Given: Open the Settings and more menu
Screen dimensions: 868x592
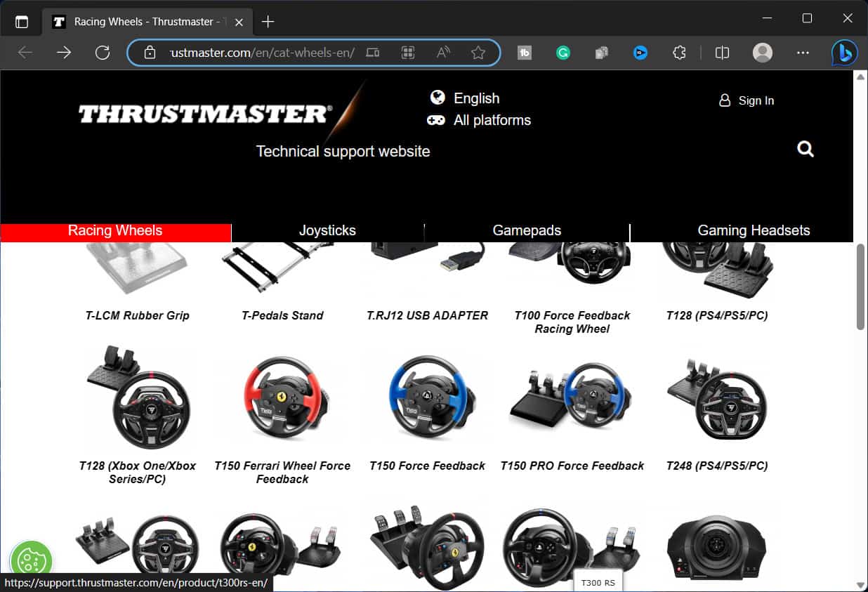Looking at the screenshot, I should [x=803, y=52].
